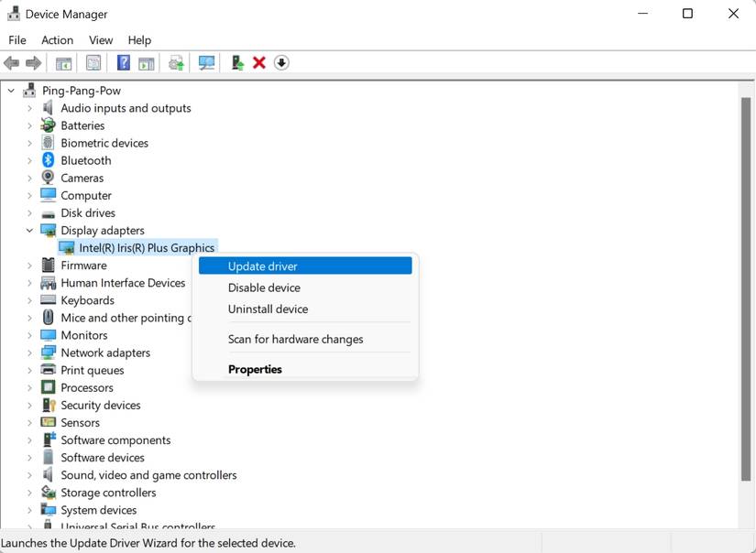Minimize the Device Manager window
This screenshot has height=553, width=756.
coord(642,14)
